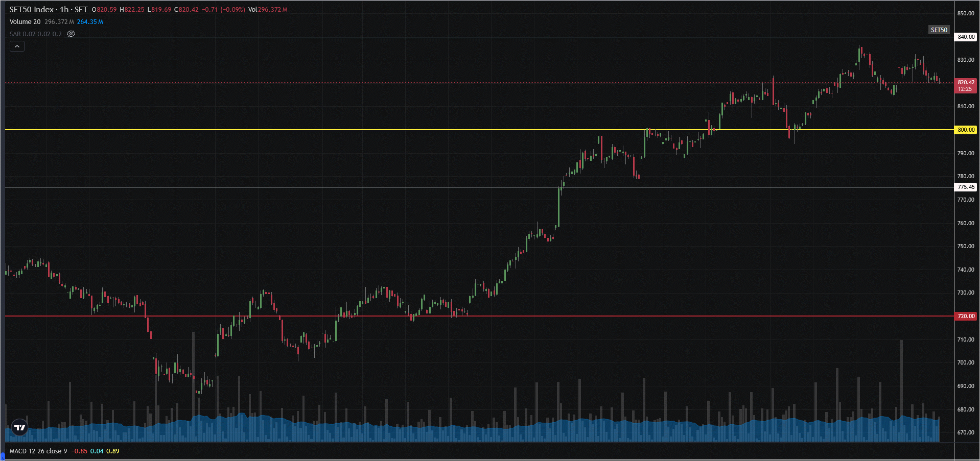Viewport: 980px width, 461px height.
Task: Click the open value O820.59
Action: 104,10
